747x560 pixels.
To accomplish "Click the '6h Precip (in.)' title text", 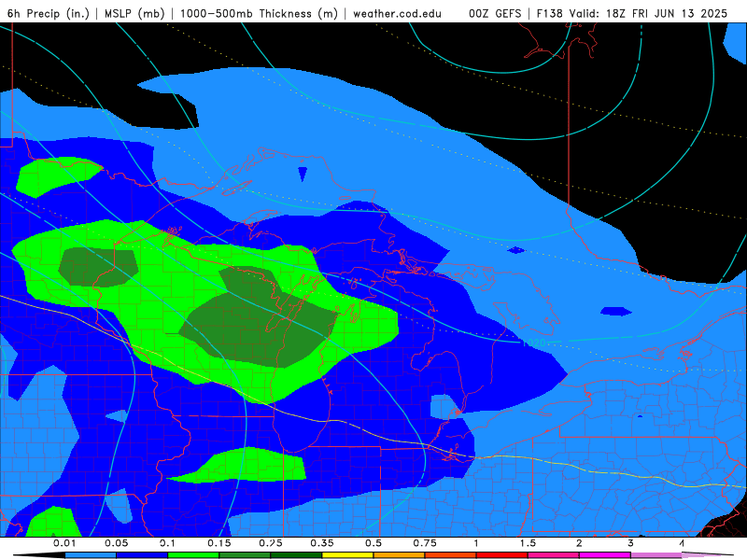I will (49, 13).
